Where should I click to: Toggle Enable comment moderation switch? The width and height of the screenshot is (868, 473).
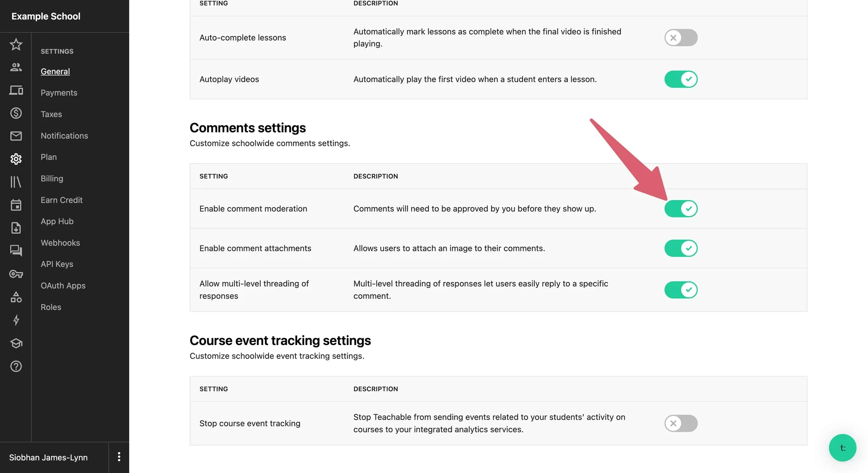pyautogui.click(x=681, y=209)
